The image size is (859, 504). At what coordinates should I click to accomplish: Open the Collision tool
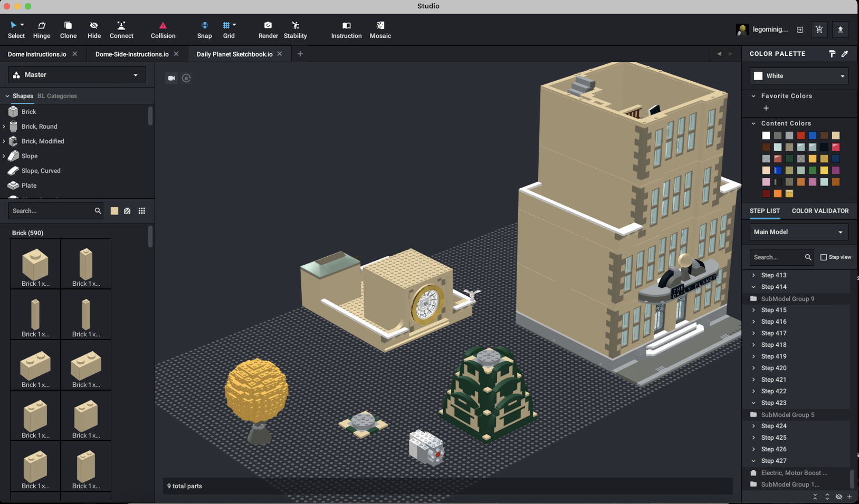coord(163,30)
